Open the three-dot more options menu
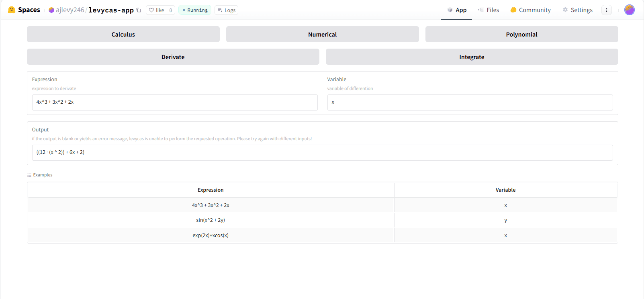Screen dimensions: 644x299 pos(607,10)
